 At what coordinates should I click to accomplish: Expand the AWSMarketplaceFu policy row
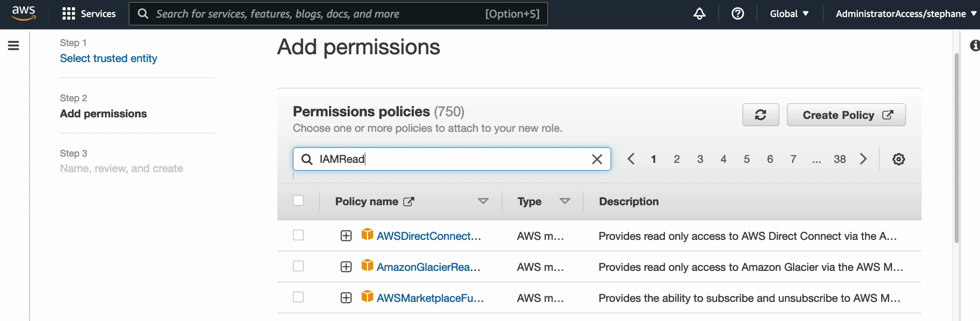click(x=346, y=298)
